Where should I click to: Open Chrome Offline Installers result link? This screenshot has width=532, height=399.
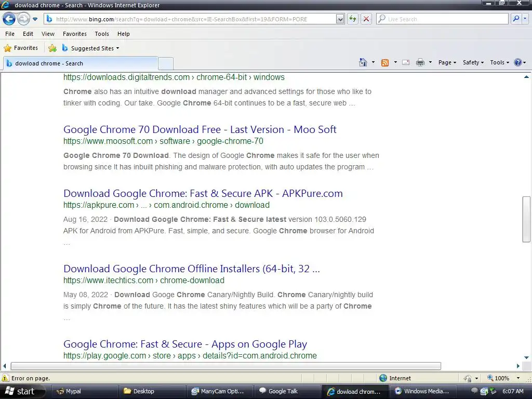coord(192,269)
